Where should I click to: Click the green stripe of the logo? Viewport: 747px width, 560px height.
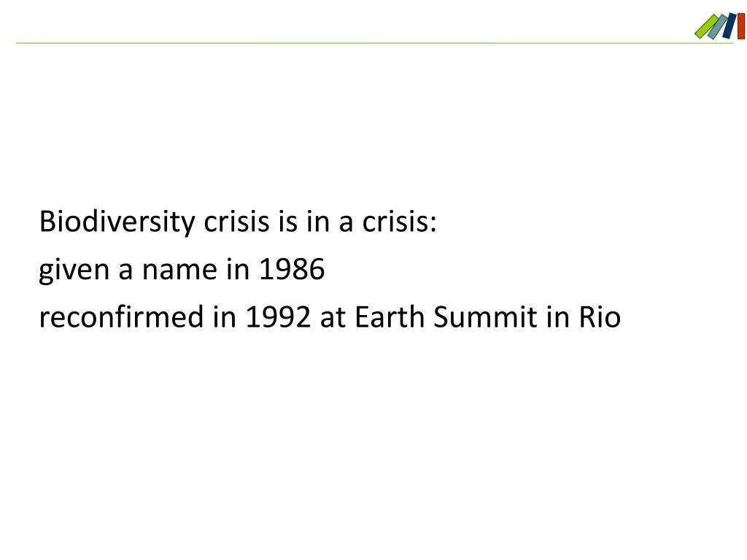click(x=706, y=27)
